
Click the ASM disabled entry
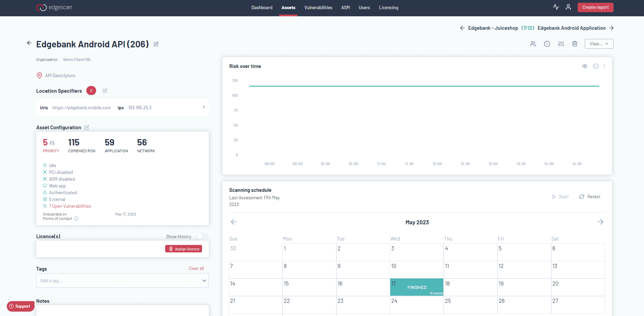click(62, 179)
